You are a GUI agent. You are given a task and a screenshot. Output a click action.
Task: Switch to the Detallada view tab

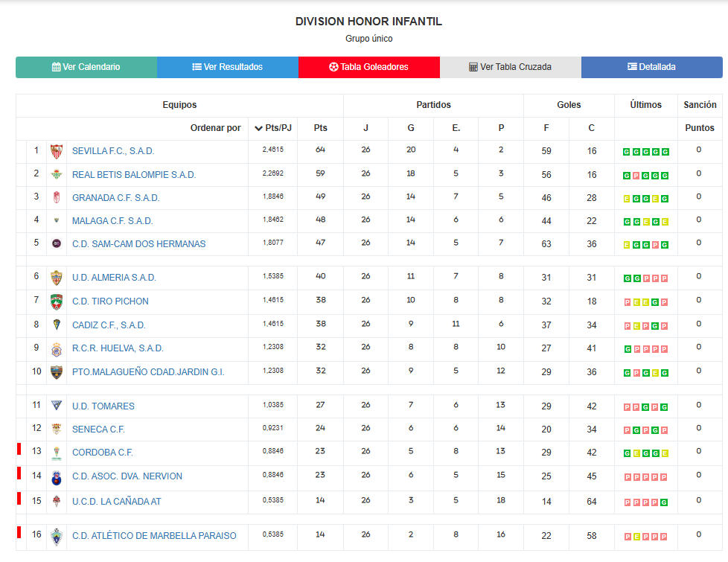(652, 67)
